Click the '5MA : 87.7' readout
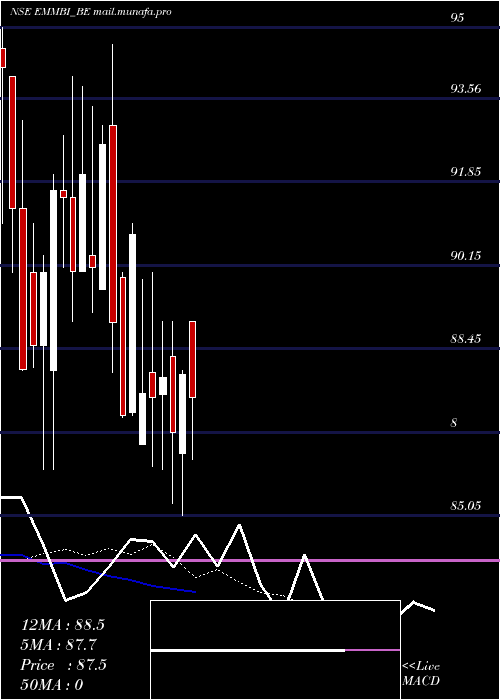Viewport: 500px width, 700px height. point(59,645)
